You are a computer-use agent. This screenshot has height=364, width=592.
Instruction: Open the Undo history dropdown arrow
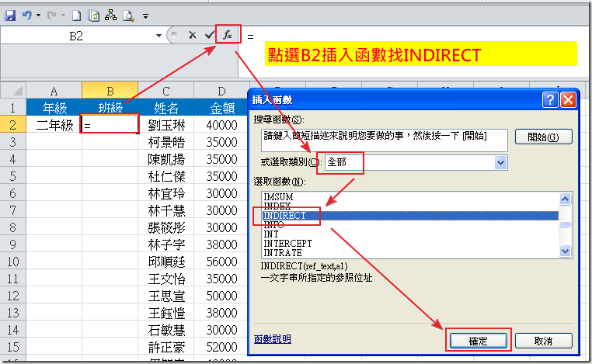(39, 16)
